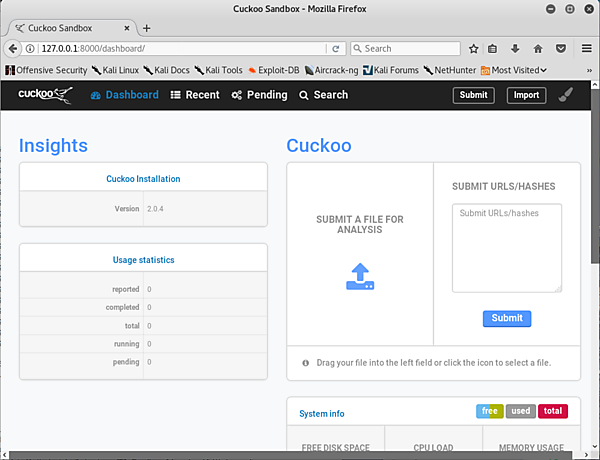Reload the page with refresh icon
Viewport: 600px width, 460px height.
336,48
